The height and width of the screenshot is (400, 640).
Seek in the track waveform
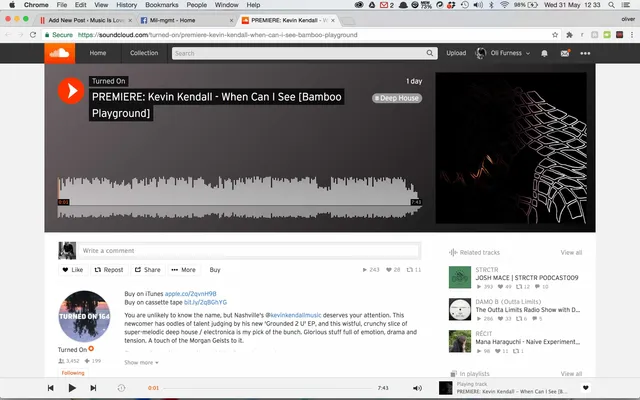(239, 198)
